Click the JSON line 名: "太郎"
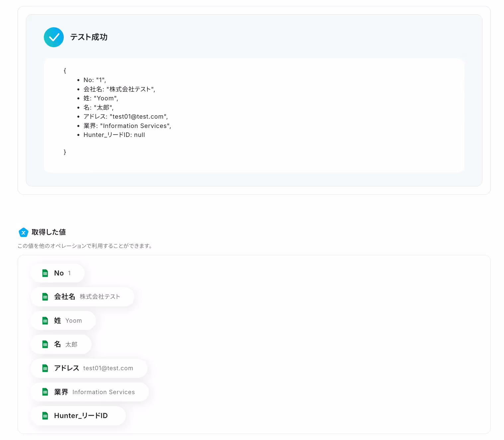504x440 pixels. click(x=98, y=107)
